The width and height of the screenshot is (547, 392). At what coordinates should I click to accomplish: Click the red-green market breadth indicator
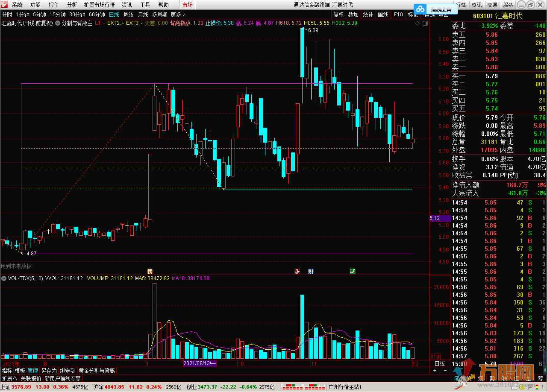point(303,387)
